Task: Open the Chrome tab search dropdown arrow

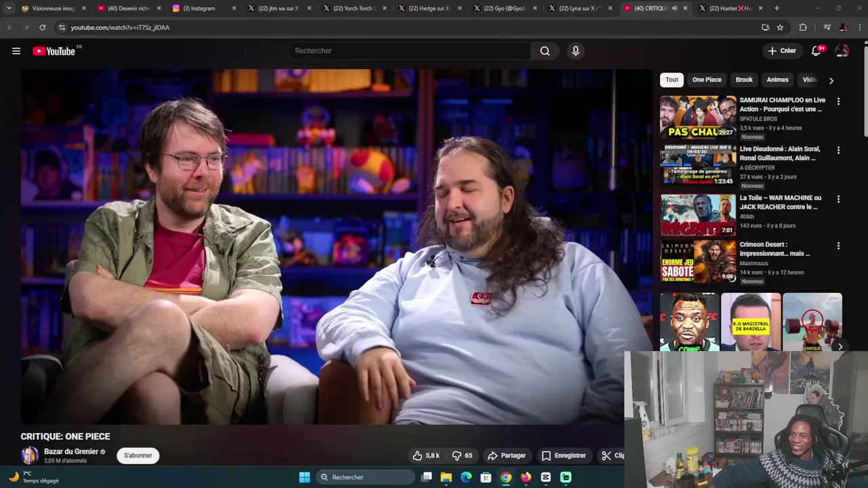Action: pyautogui.click(x=9, y=8)
